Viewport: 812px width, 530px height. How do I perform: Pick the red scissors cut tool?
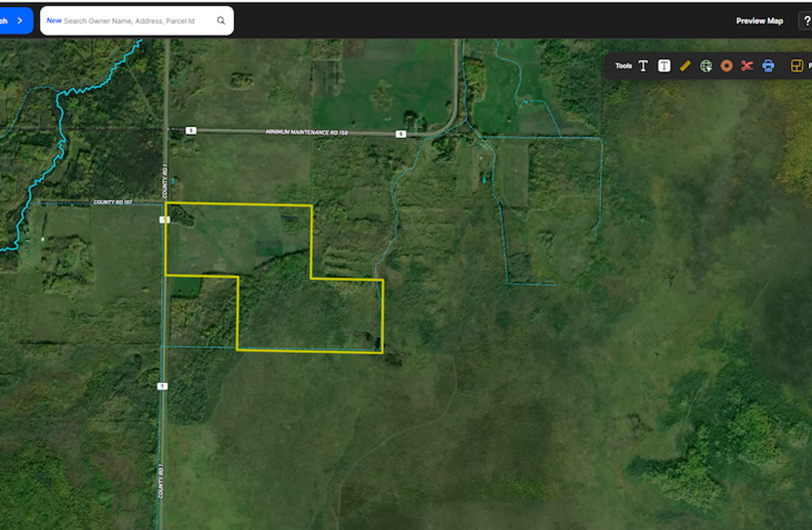point(747,66)
